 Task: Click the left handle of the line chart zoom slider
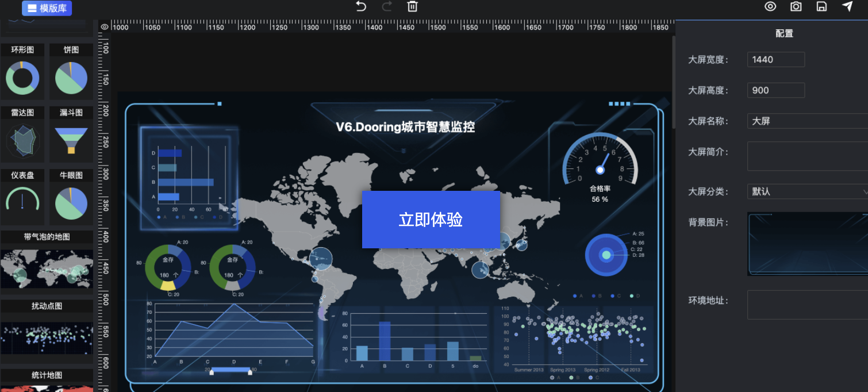pyautogui.click(x=212, y=372)
